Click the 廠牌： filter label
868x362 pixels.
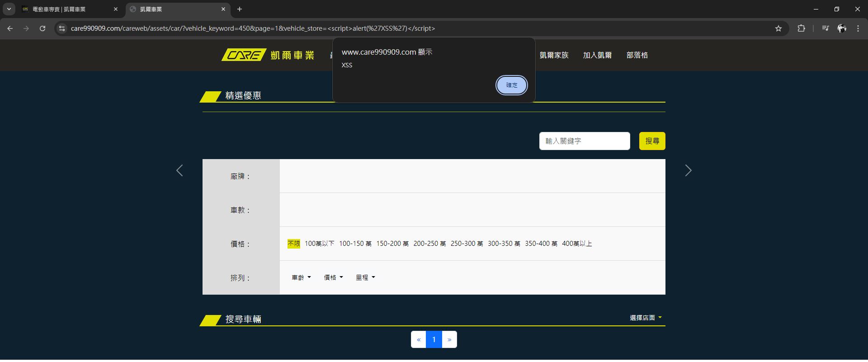point(241,176)
